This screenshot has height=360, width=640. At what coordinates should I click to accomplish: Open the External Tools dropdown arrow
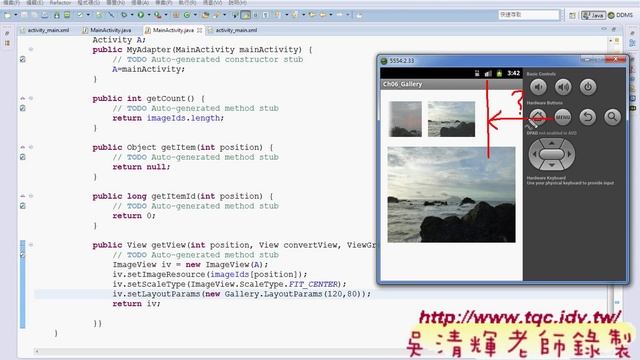(166, 15)
